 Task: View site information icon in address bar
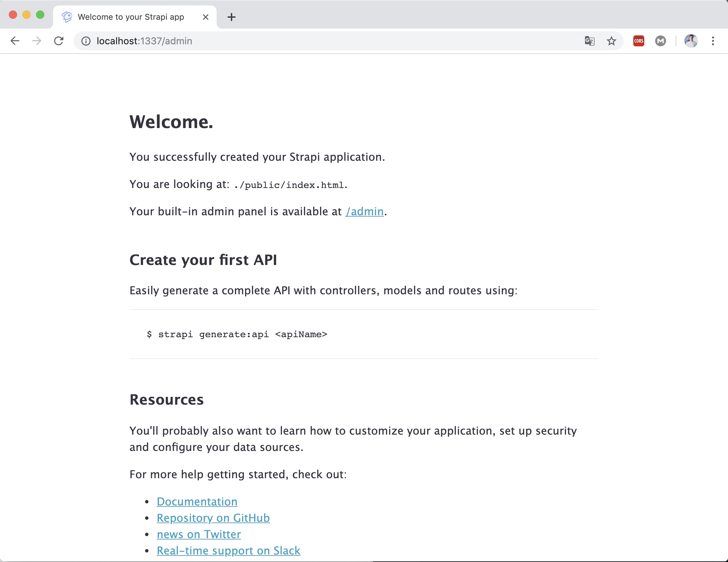86,41
